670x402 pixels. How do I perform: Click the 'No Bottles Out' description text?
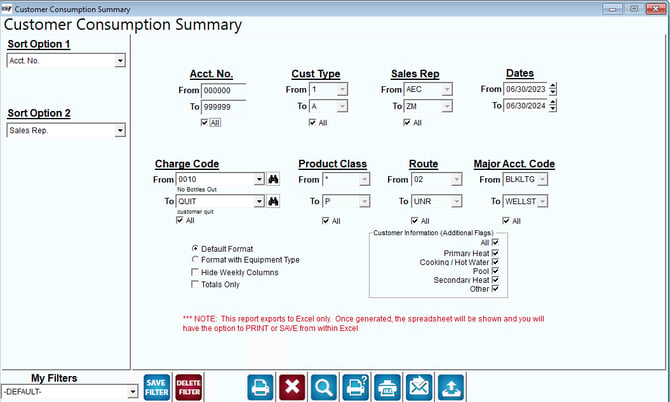pos(197,189)
